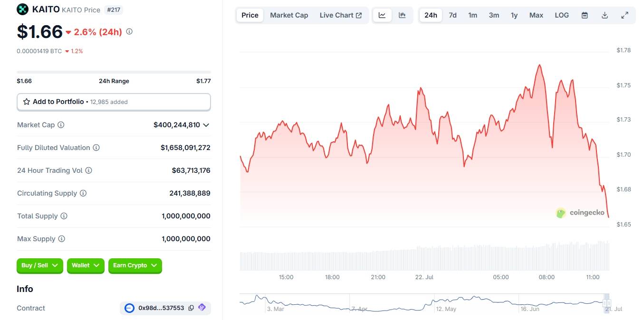Click the #217 rank badge

click(113, 9)
